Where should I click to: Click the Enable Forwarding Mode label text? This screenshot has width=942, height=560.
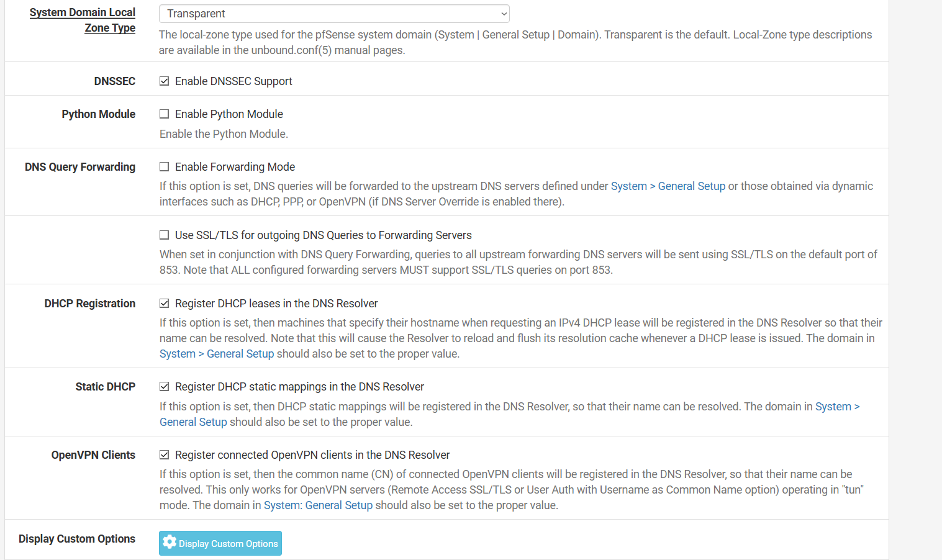pos(235,167)
